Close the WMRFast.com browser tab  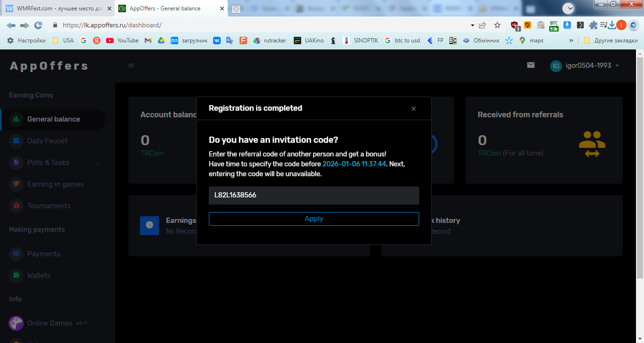[109, 9]
